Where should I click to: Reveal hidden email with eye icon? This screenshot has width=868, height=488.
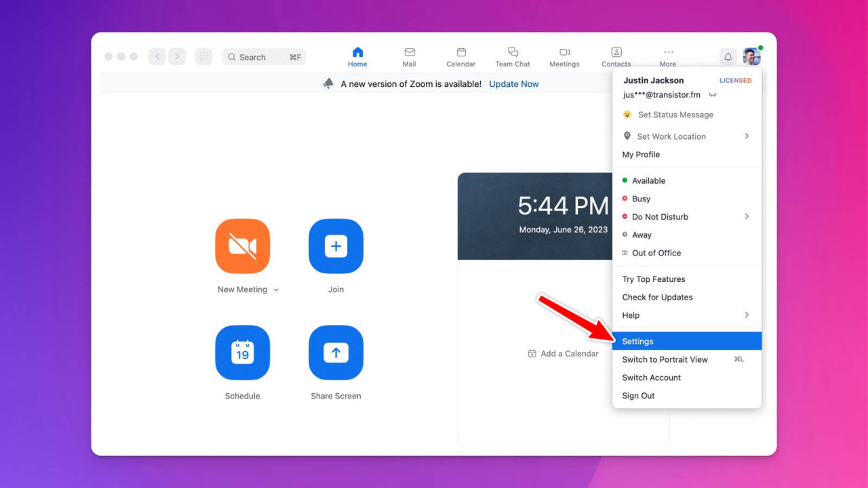click(x=713, y=96)
